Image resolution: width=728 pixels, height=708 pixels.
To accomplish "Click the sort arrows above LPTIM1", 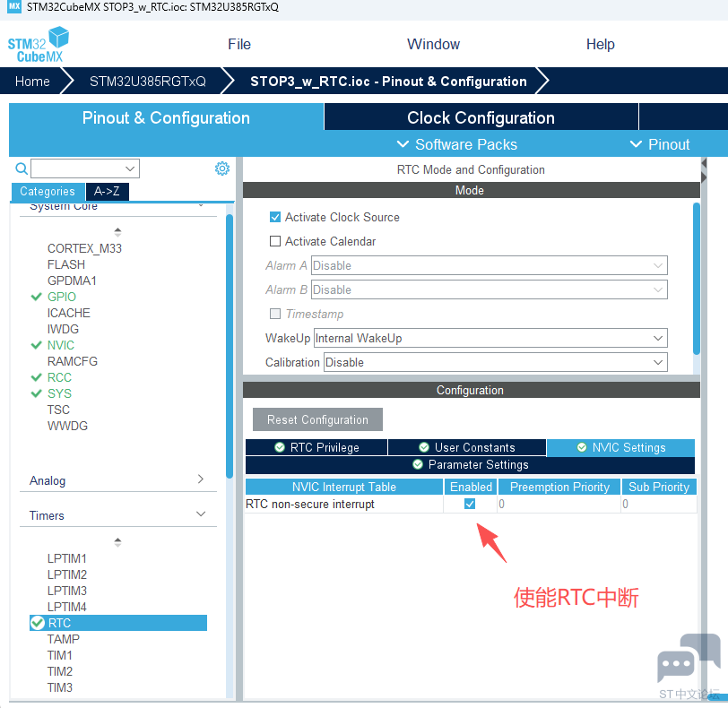I will 117,541.
